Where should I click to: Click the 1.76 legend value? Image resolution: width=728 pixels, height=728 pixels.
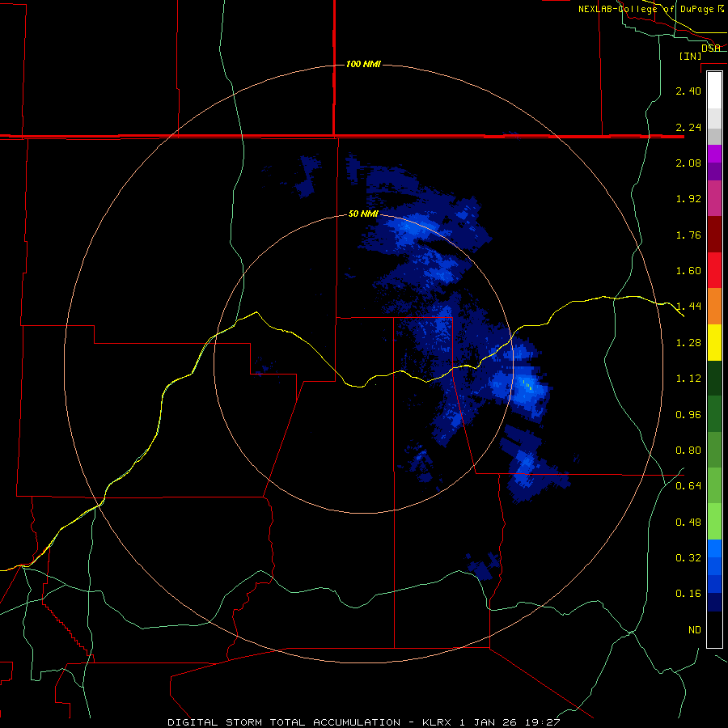point(688,235)
